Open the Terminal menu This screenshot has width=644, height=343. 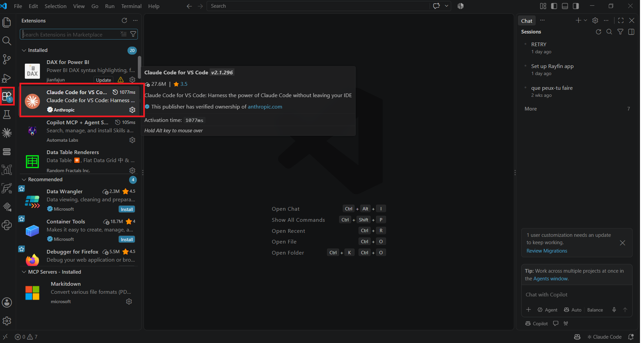(131, 6)
